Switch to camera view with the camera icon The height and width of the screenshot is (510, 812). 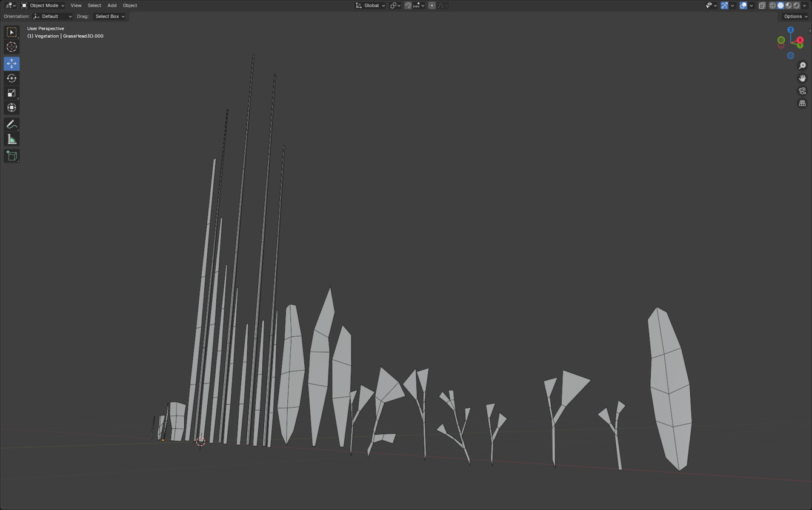tap(802, 91)
